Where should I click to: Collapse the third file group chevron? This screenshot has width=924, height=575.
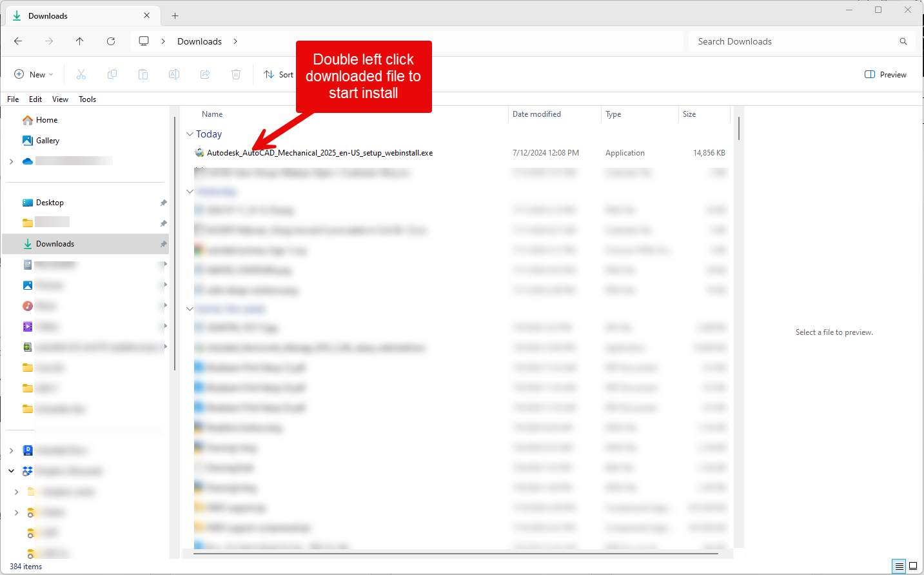(x=190, y=309)
